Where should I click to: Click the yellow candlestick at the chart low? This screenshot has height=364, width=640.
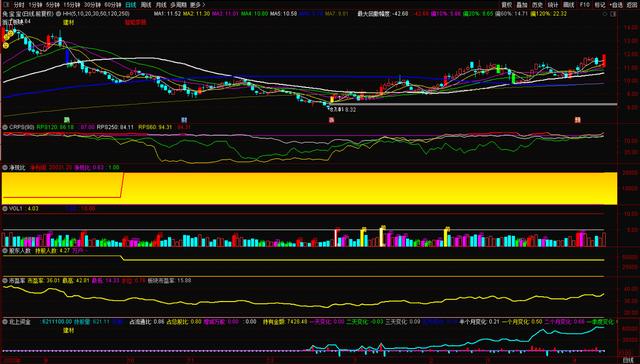[x=332, y=99]
